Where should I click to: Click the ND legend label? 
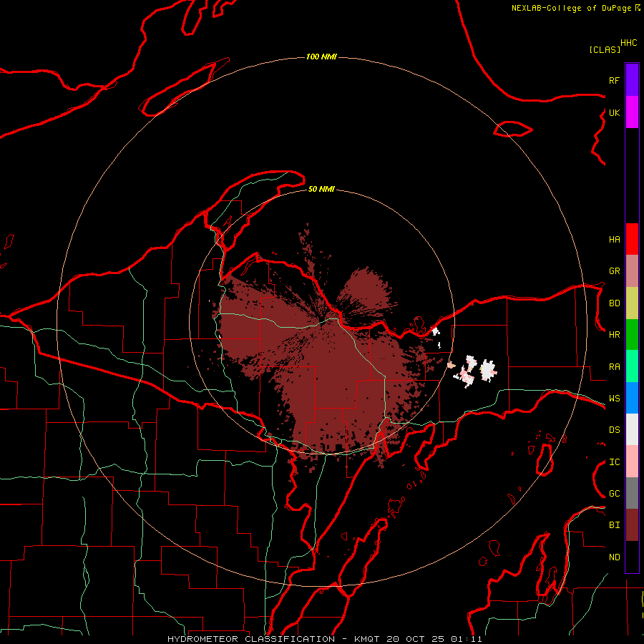coord(615,557)
